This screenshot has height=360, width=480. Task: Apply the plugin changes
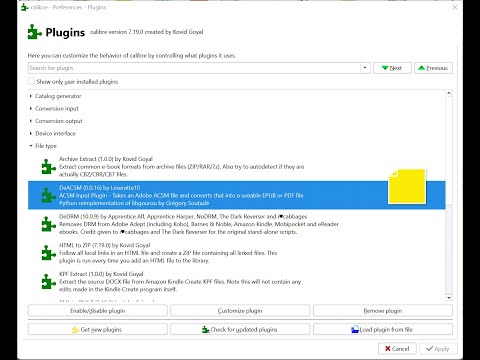(438, 349)
